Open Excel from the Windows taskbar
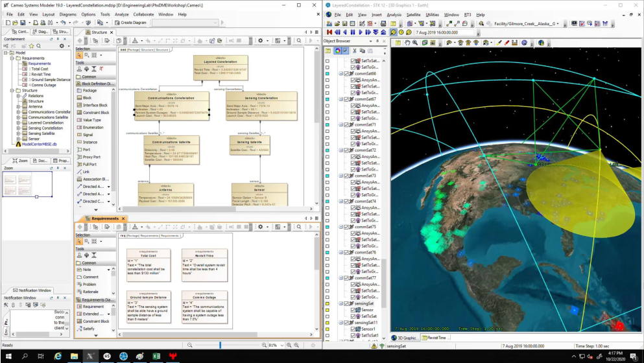The width and height of the screenshot is (644, 363). (157, 357)
